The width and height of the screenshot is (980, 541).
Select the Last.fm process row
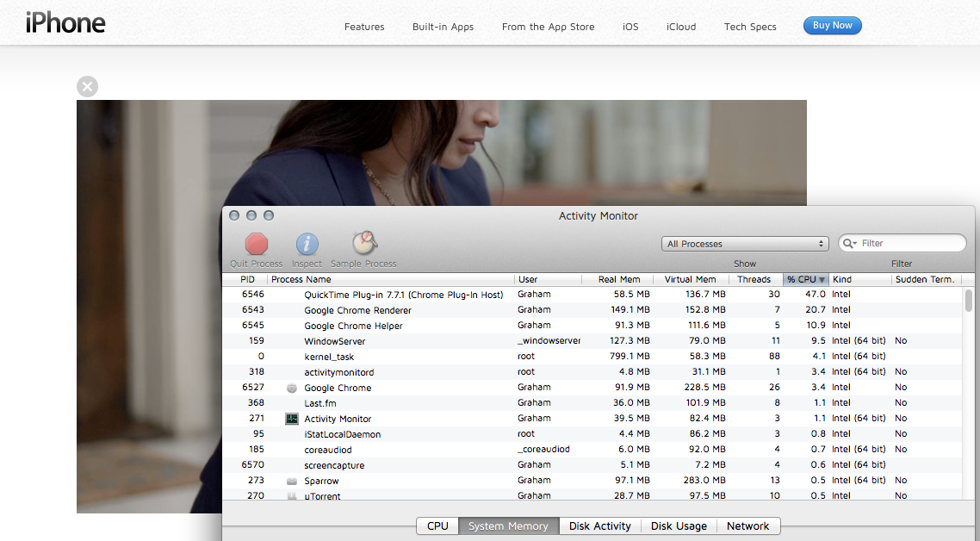592,403
